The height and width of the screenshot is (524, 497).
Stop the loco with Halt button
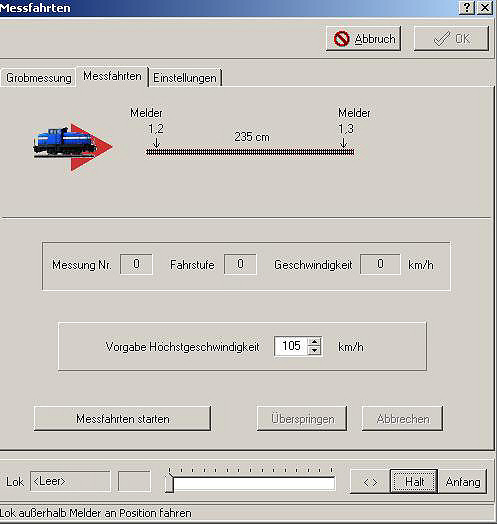click(414, 482)
